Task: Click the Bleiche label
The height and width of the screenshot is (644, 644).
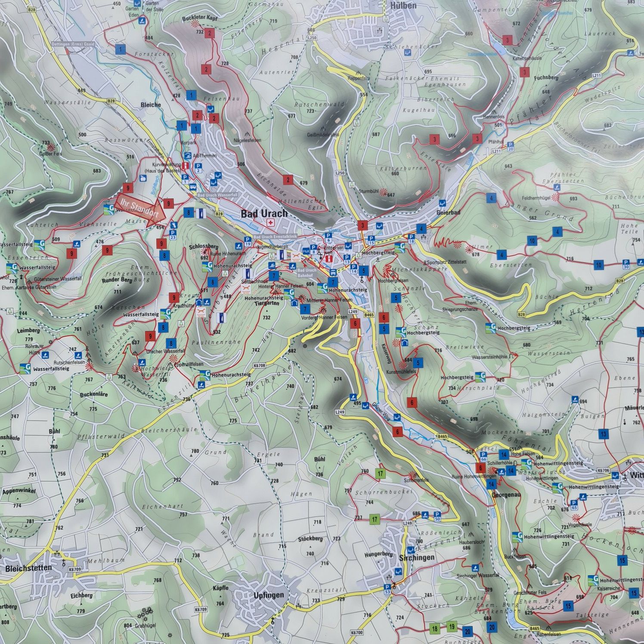Action: pos(151,105)
